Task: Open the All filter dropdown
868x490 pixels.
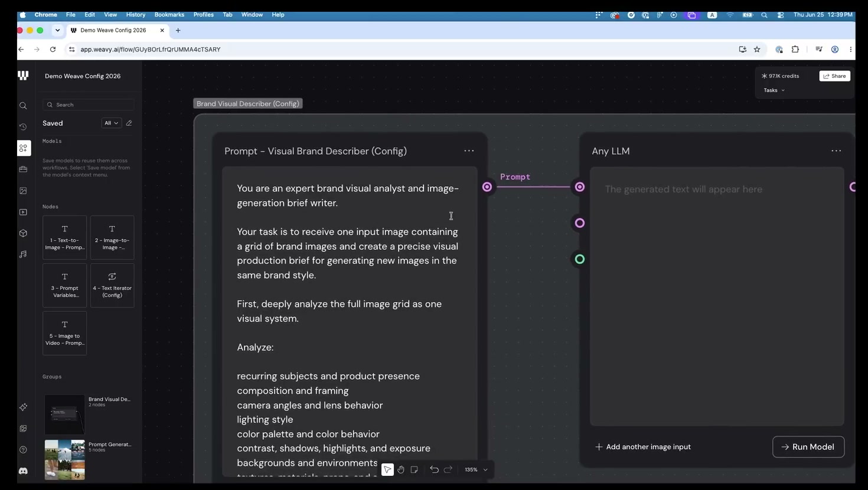Action: [111, 123]
